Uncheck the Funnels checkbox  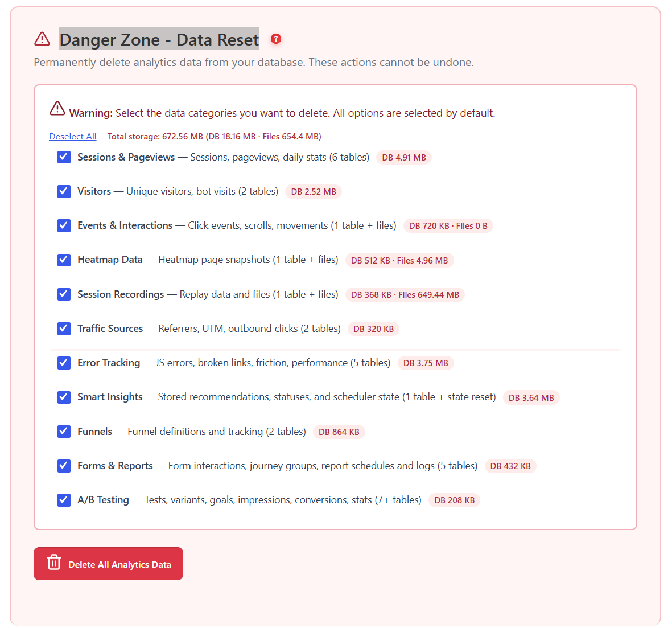(x=64, y=432)
